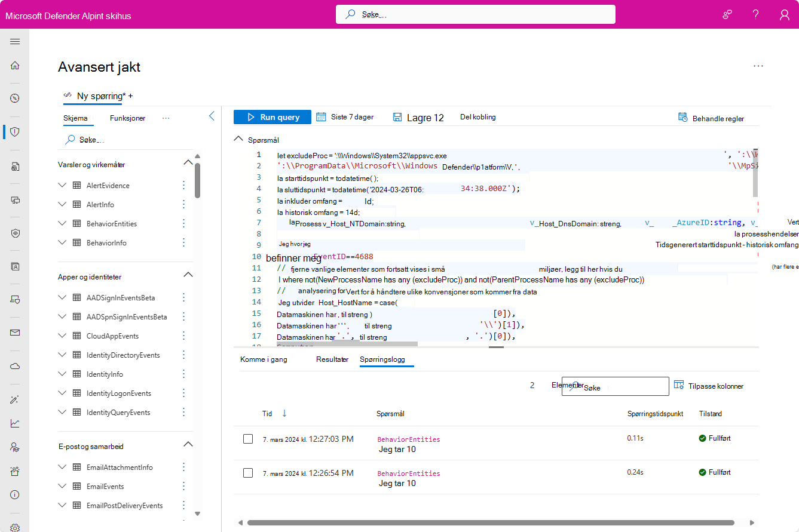Open options menu for IdentityInfo table
The image size is (799, 532).
[x=183, y=374]
